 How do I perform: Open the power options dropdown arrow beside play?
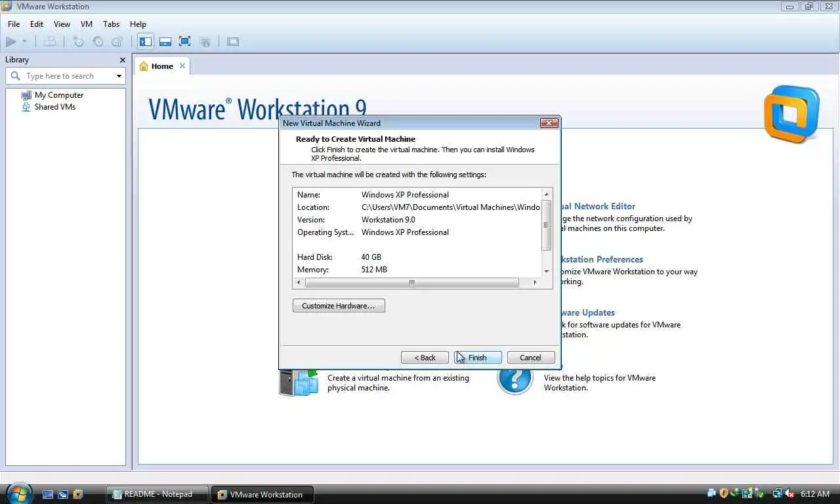(x=25, y=41)
